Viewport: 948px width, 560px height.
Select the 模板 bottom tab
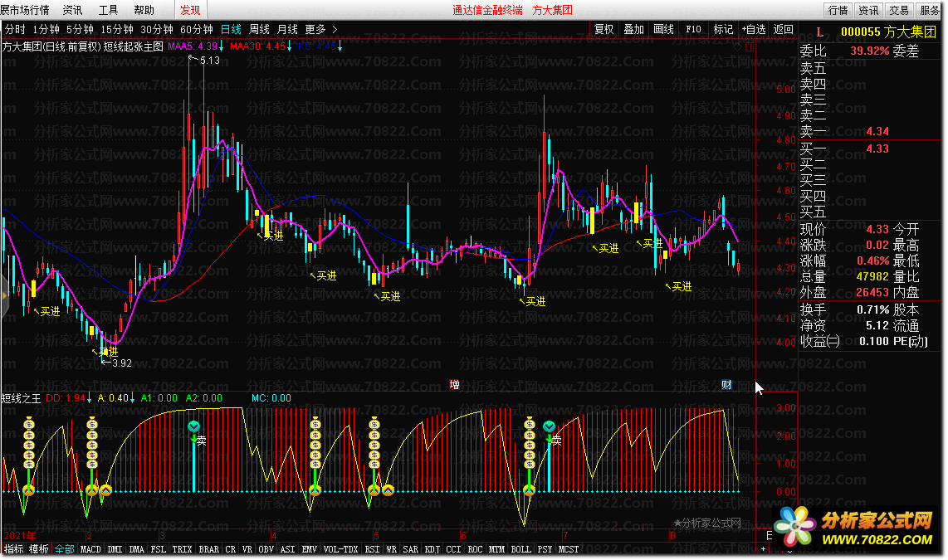39,549
